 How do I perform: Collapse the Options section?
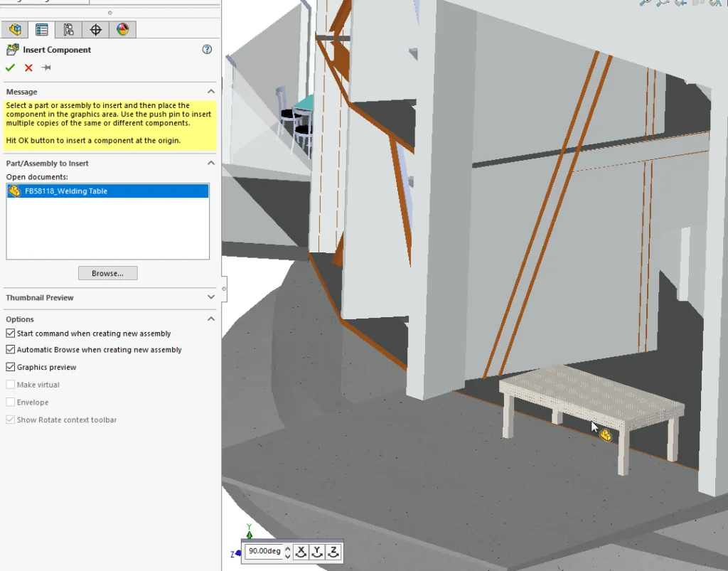210,319
